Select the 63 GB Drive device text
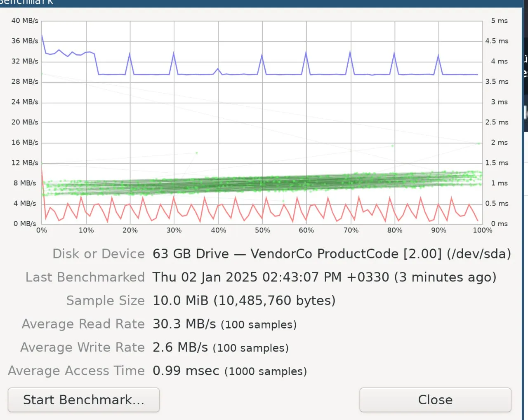 [x=331, y=254]
